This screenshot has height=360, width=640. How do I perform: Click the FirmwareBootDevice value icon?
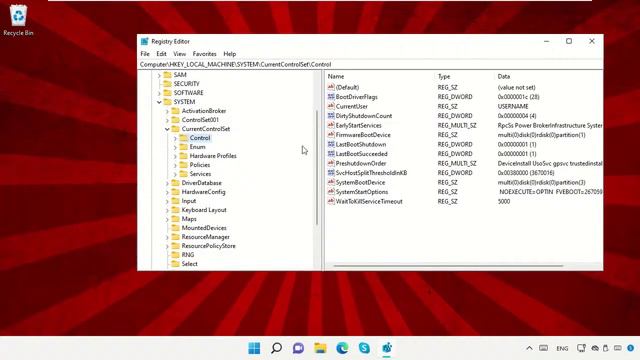331,135
